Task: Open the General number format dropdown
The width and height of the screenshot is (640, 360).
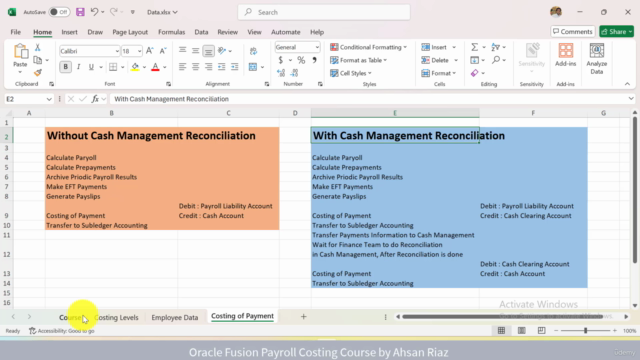Action: 317,47
